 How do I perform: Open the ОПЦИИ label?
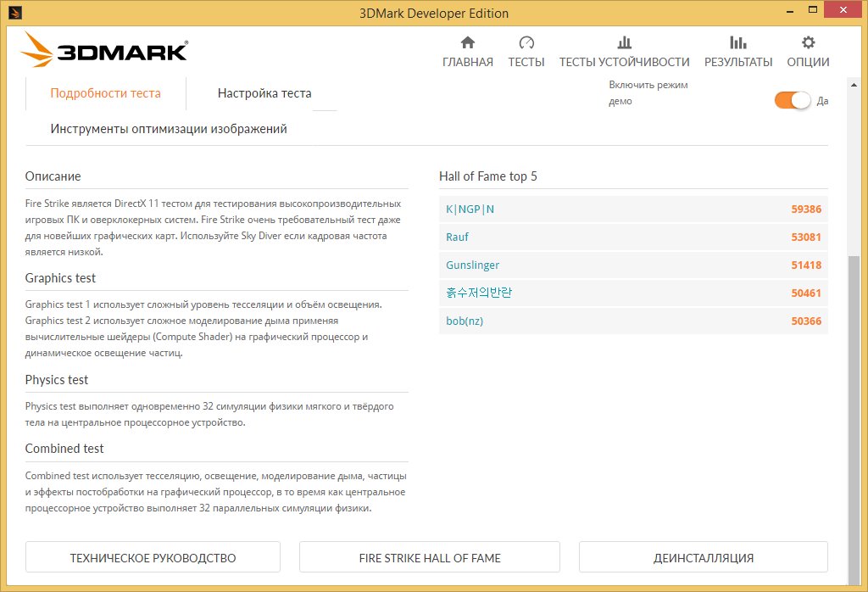click(808, 62)
